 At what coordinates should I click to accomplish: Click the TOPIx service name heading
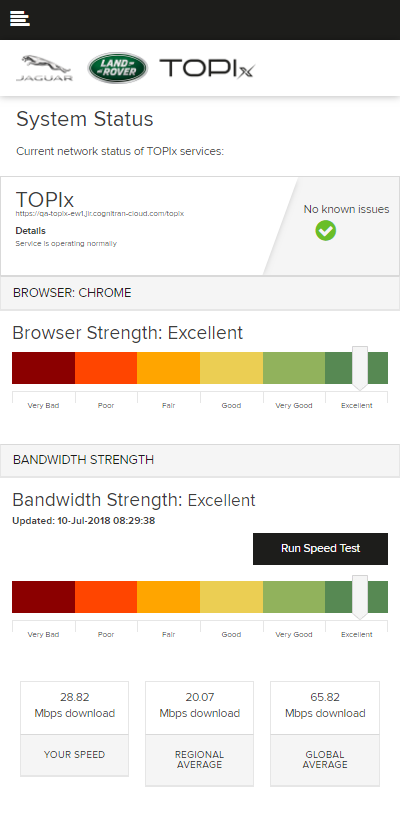[45, 200]
